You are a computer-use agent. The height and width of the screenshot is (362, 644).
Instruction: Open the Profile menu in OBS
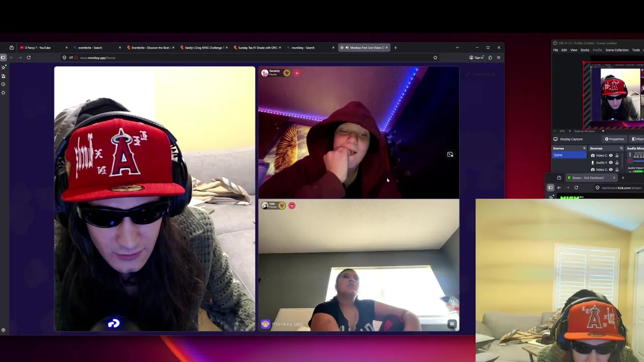pos(597,50)
